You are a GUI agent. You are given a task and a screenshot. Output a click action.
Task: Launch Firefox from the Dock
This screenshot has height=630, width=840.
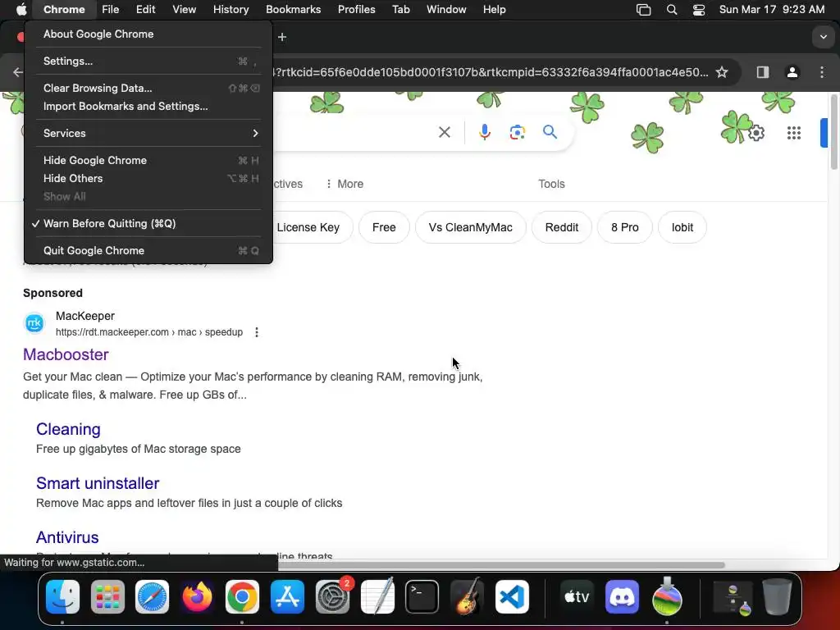197,596
